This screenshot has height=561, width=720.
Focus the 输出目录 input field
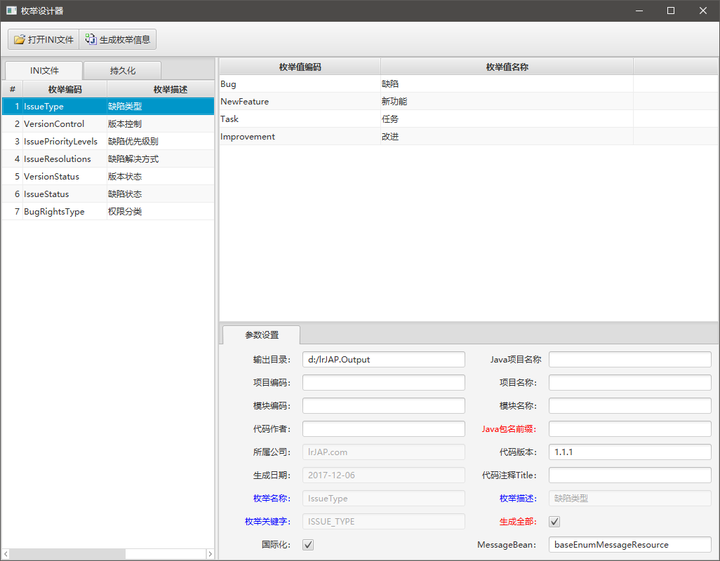coord(383,359)
